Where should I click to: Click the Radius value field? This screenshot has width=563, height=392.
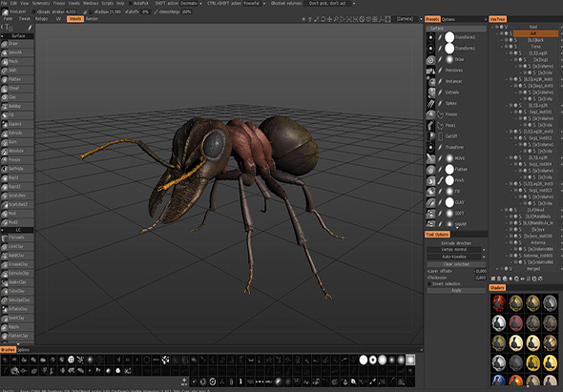[x=115, y=11]
